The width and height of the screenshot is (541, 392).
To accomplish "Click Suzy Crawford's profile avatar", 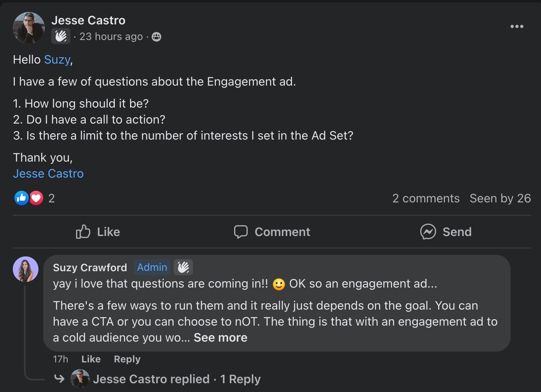I will click(26, 269).
